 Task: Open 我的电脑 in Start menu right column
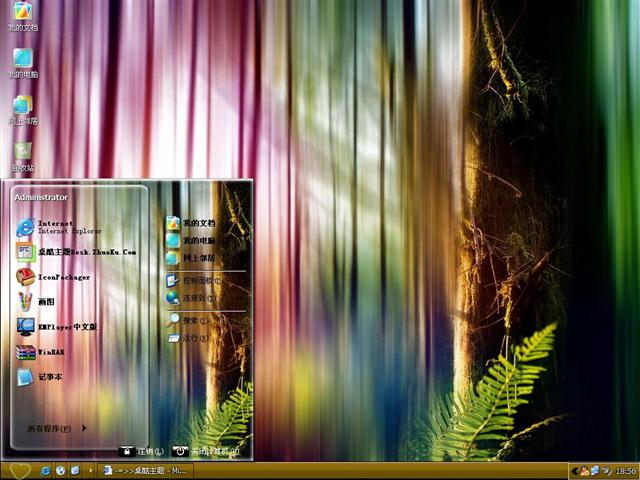pyautogui.click(x=191, y=241)
